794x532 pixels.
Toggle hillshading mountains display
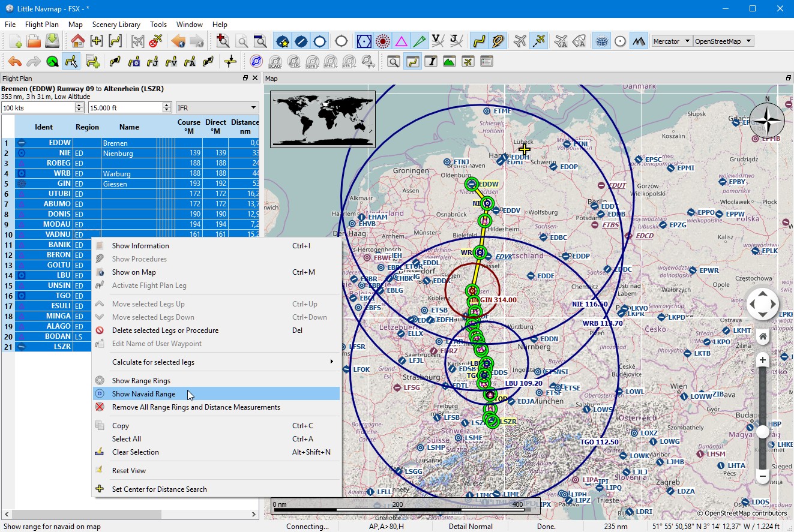coord(639,41)
